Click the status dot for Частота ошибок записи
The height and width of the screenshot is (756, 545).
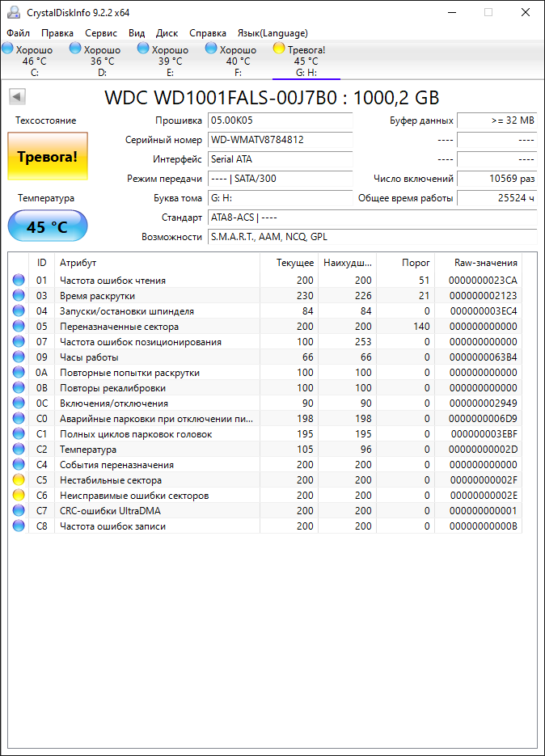(19, 526)
